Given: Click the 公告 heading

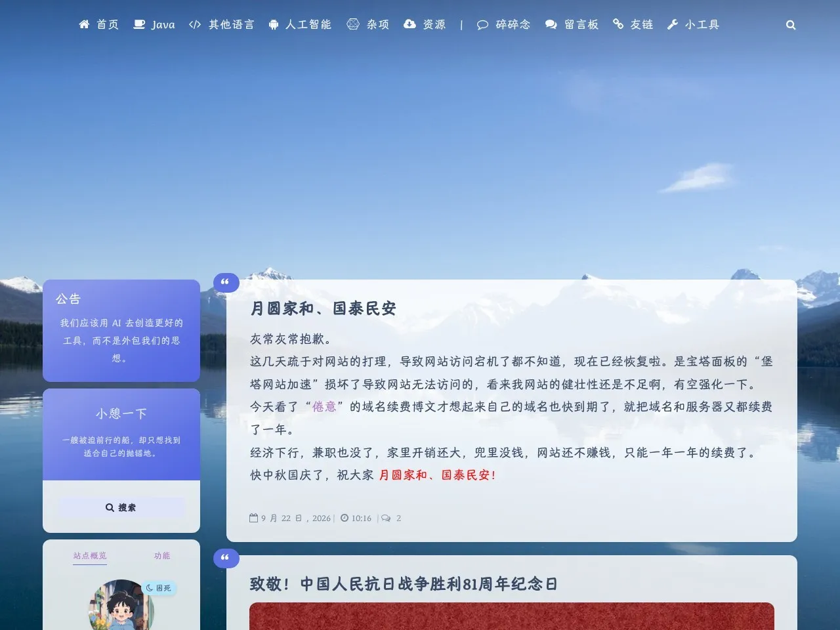Looking at the screenshot, I should 68,299.
